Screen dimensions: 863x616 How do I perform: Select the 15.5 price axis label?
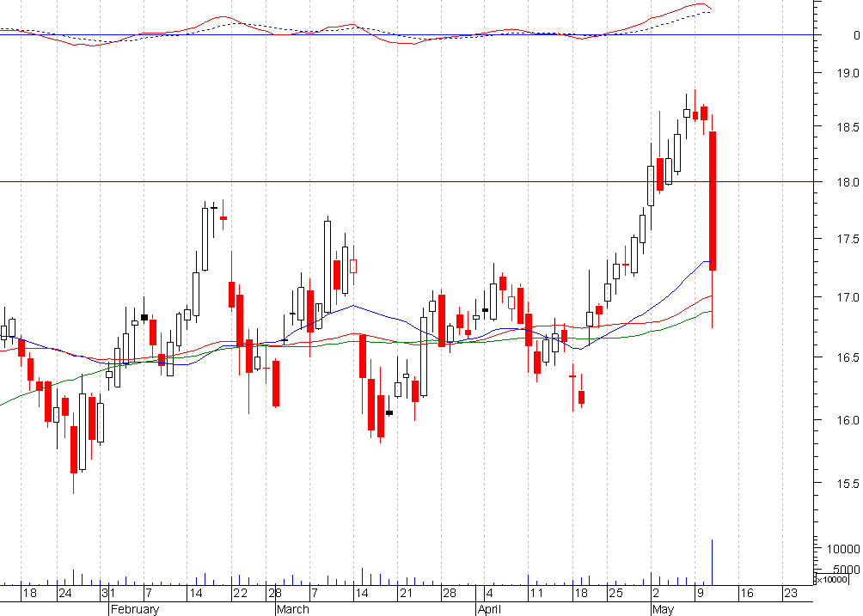coord(848,484)
